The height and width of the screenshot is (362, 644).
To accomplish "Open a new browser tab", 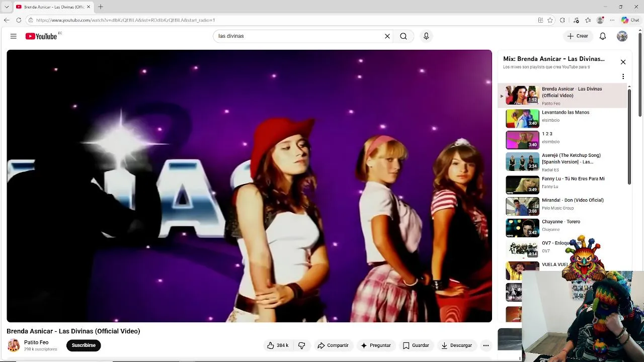I will [101, 7].
